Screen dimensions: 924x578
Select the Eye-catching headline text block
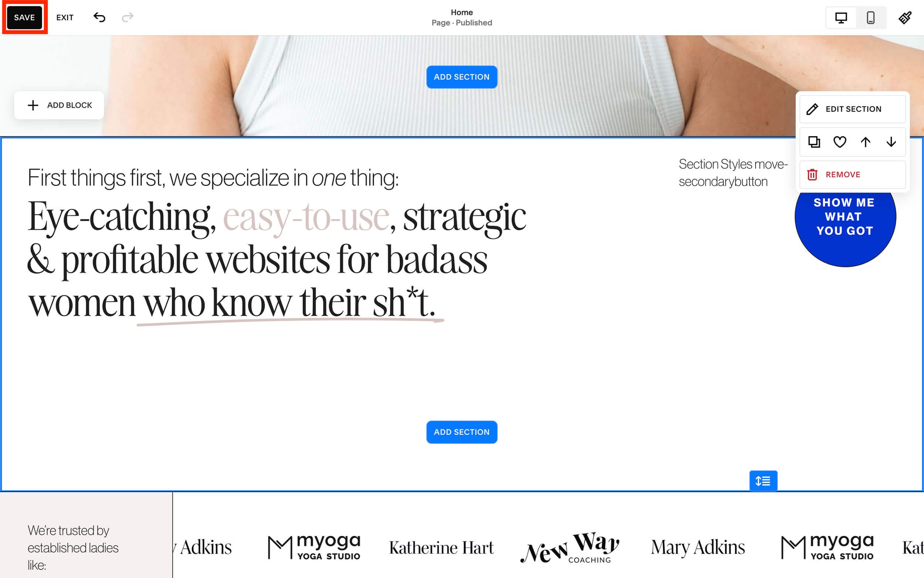tap(277, 260)
